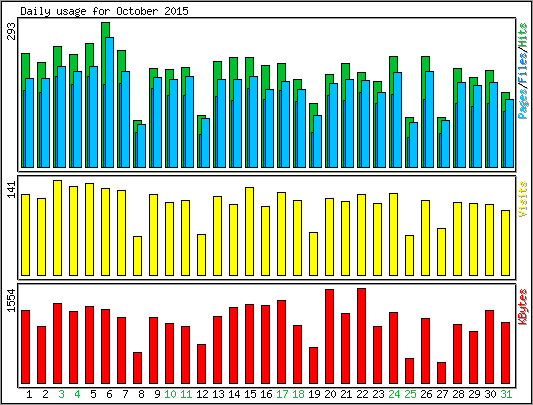Click green day label 10
Screen dimensions: 533x405
pyautogui.click(x=170, y=394)
